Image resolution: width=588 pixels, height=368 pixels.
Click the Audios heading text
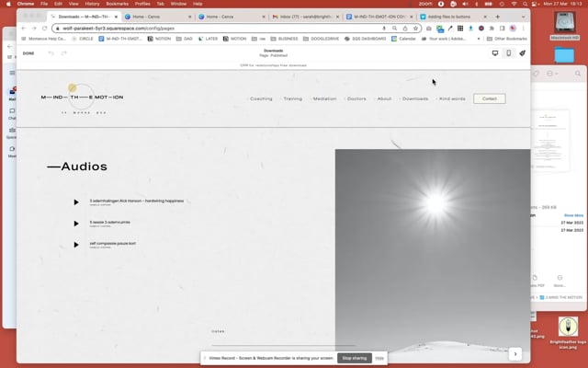click(x=77, y=167)
